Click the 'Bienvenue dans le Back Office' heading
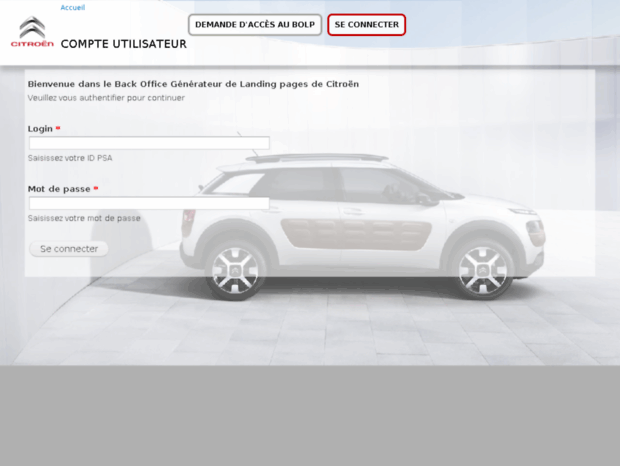The image size is (620, 466). click(x=193, y=84)
